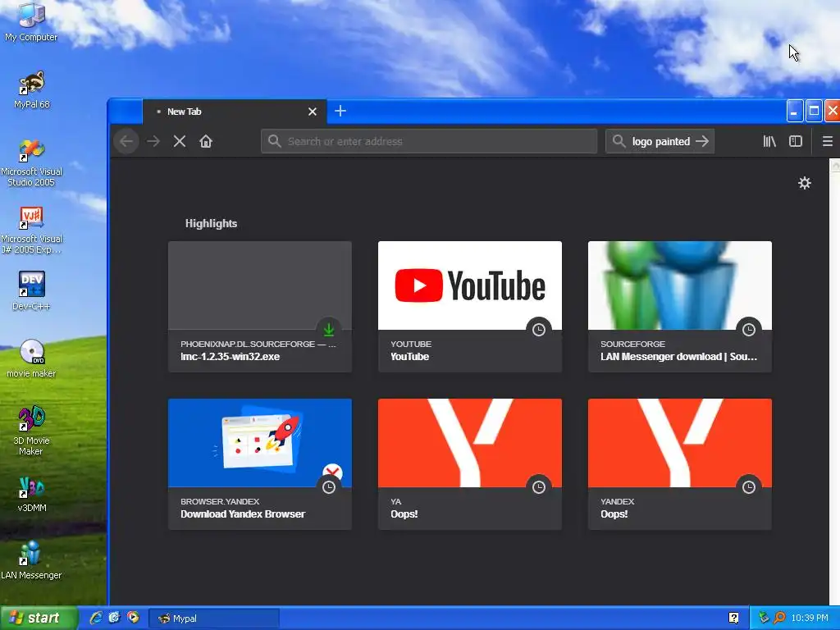
Task: Open the YANDEX Oops! highlight card
Action: click(680, 464)
